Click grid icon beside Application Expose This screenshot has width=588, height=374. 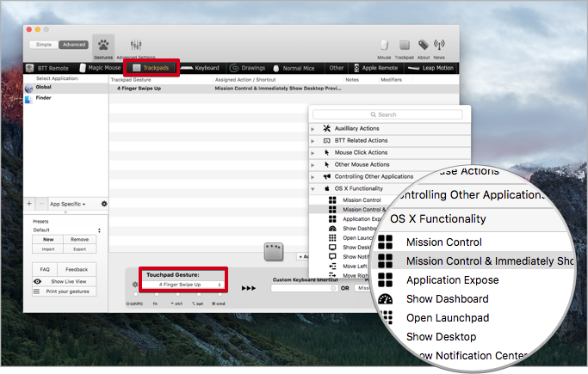click(x=332, y=219)
